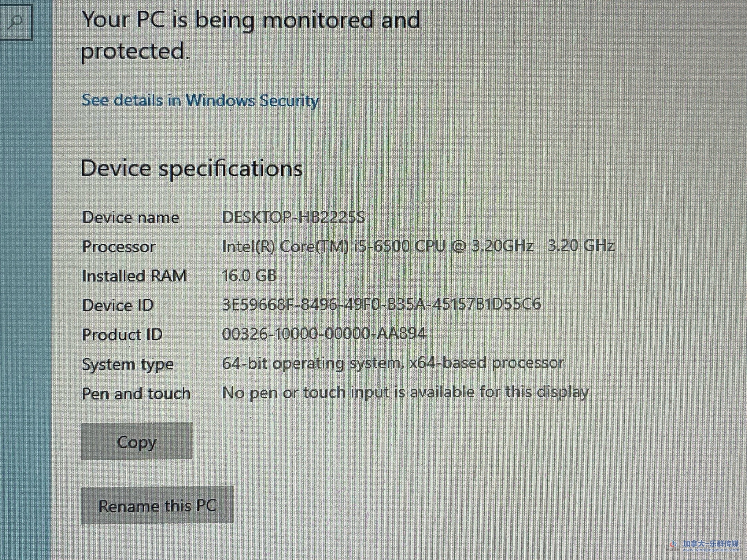This screenshot has width=747, height=560.
Task: Click the Device ID label
Action: (118, 305)
